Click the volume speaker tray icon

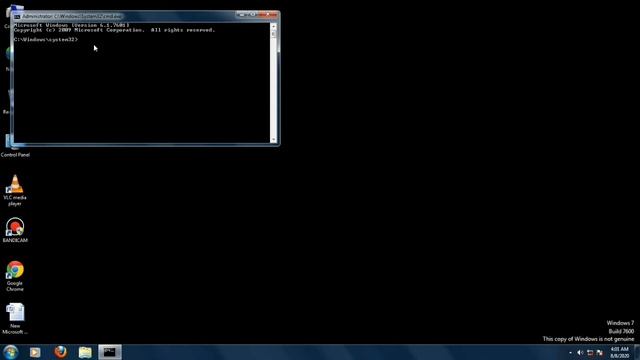(580, 352)
